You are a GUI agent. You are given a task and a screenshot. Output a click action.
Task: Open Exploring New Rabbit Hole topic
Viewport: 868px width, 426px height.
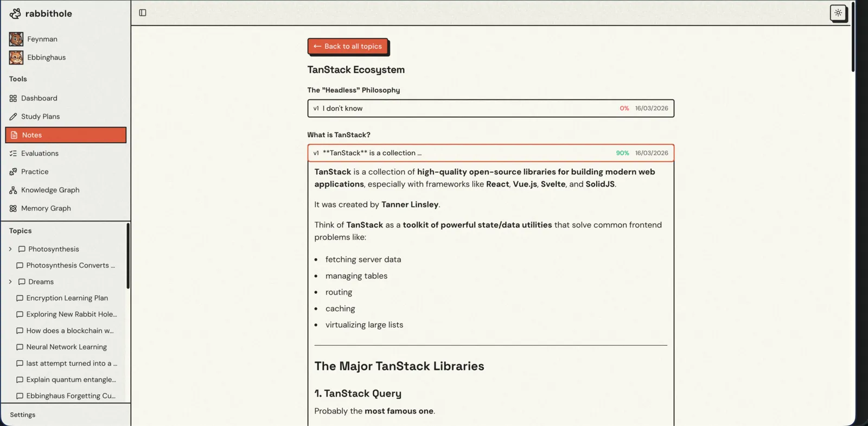pos(72,314)
